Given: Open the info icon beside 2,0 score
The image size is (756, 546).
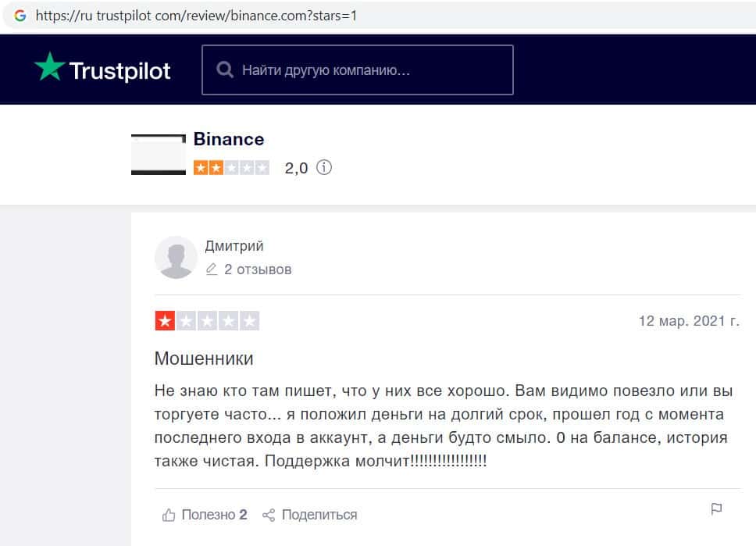Looking at the screenshot, I should tap(324, 167).
